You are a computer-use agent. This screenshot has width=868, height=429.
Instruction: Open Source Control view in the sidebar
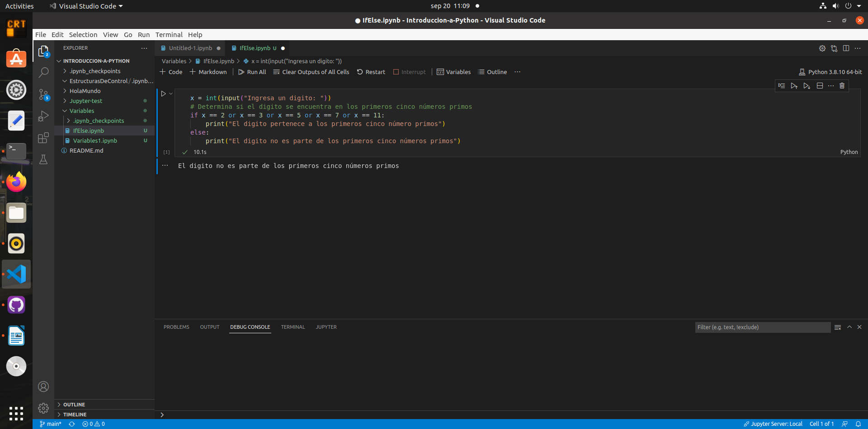[43, 94]
